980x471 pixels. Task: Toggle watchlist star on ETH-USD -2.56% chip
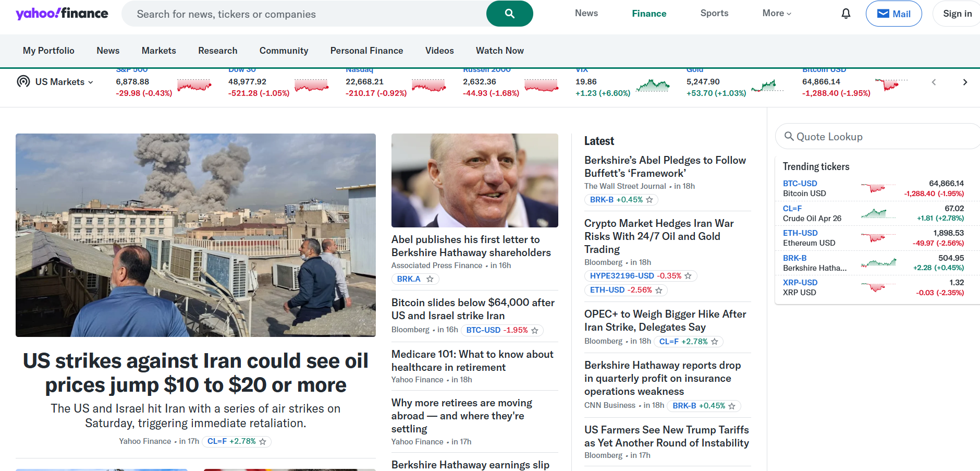point(658,290)
